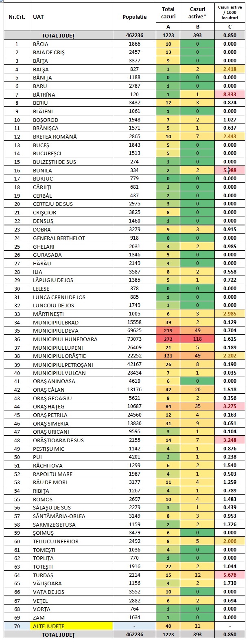Screen dimensions: 249x644
Task: Select the top TOTAL JUDEȚ row label
Action: [58, 35]
